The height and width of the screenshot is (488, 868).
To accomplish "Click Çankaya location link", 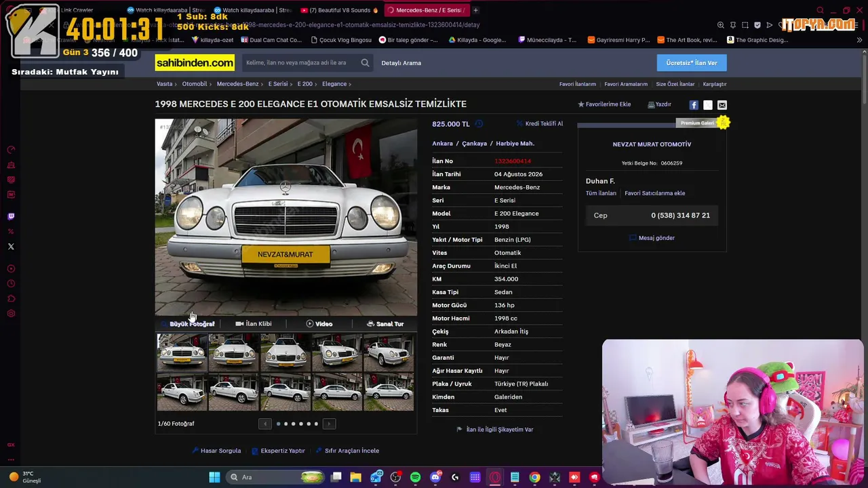I will (x=475, y=144).
